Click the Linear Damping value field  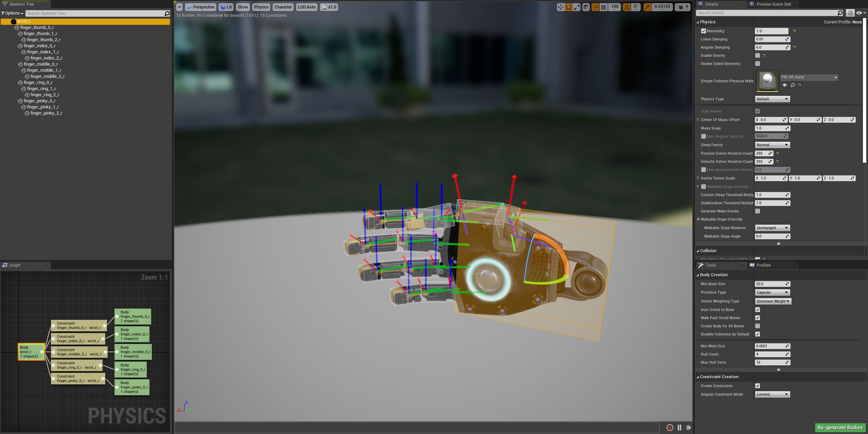(772, 39)
